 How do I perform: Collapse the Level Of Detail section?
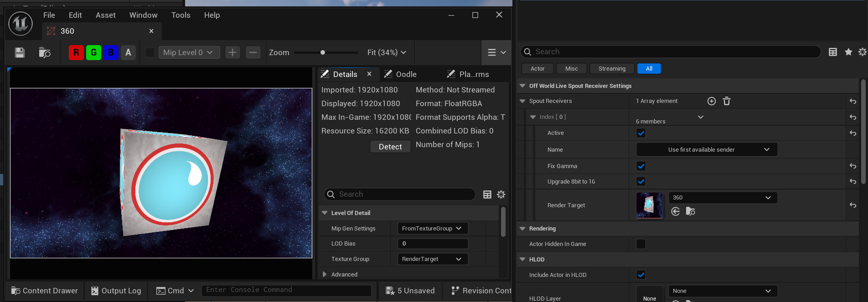pyautogui.click(x=325, y=213)
